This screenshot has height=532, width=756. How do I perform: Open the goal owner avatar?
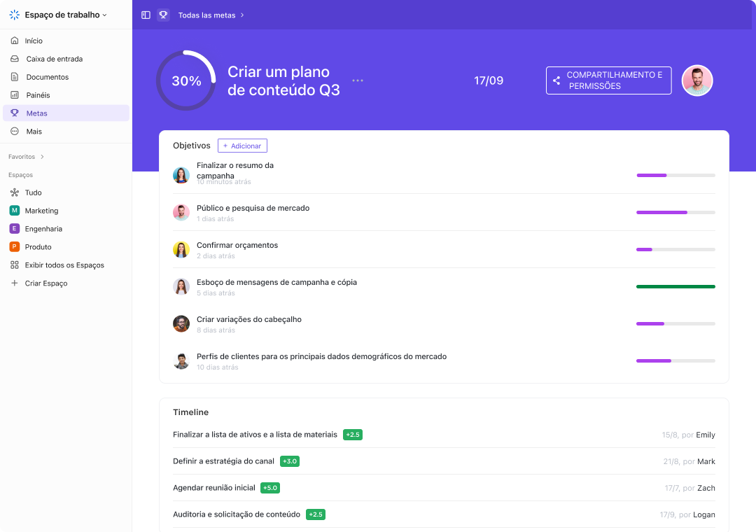pos(697,80)
